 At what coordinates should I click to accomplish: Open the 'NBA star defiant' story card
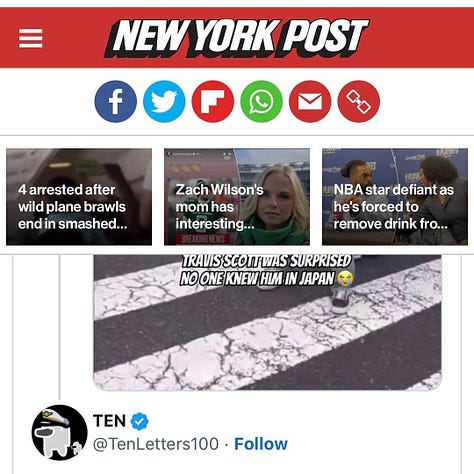click(395, 197)
